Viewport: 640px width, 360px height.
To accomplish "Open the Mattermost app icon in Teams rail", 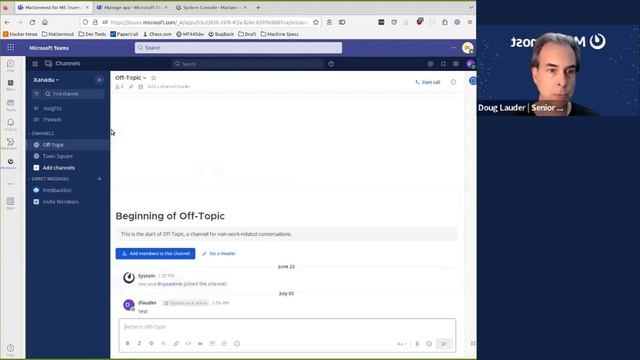I will (10, 163).
